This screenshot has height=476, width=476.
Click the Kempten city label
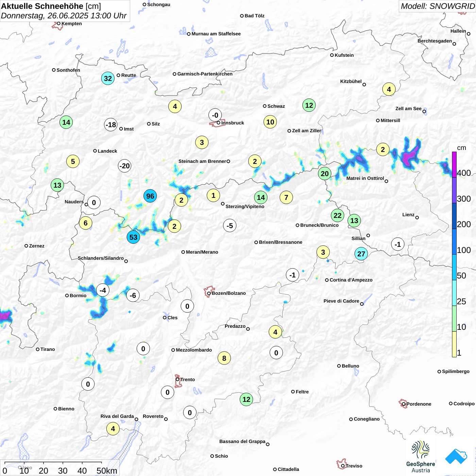(71, 24)
